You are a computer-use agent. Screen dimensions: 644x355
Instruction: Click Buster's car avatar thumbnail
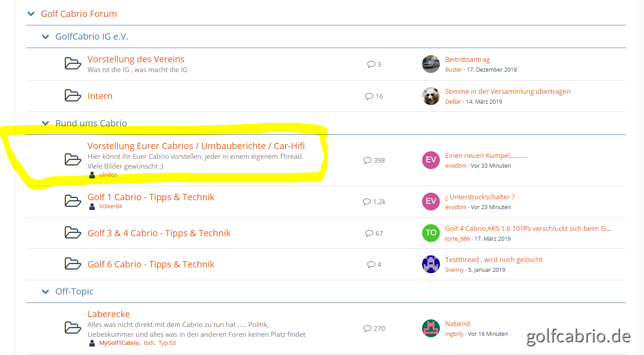click(x=431, y=64)
